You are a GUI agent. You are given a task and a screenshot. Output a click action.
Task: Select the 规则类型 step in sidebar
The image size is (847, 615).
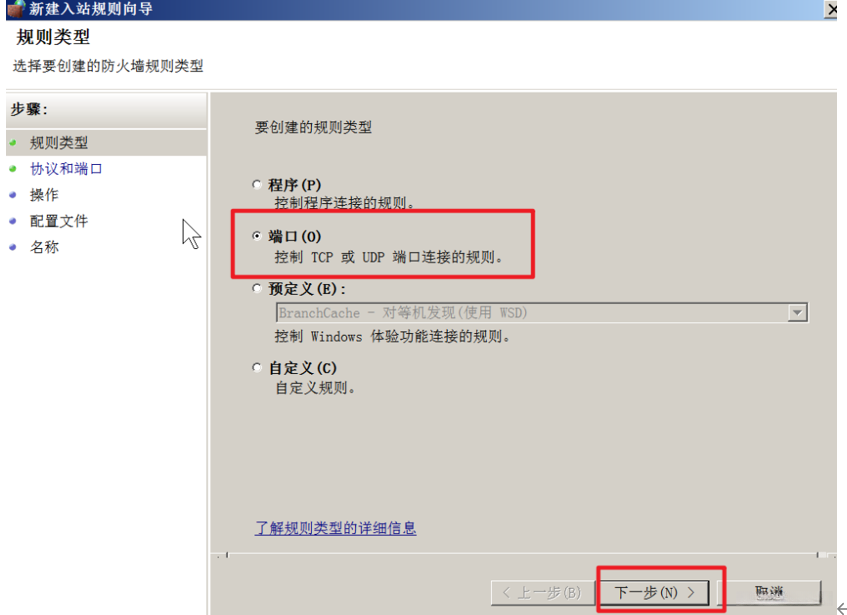pyautogui.click(x=59, y=143)
